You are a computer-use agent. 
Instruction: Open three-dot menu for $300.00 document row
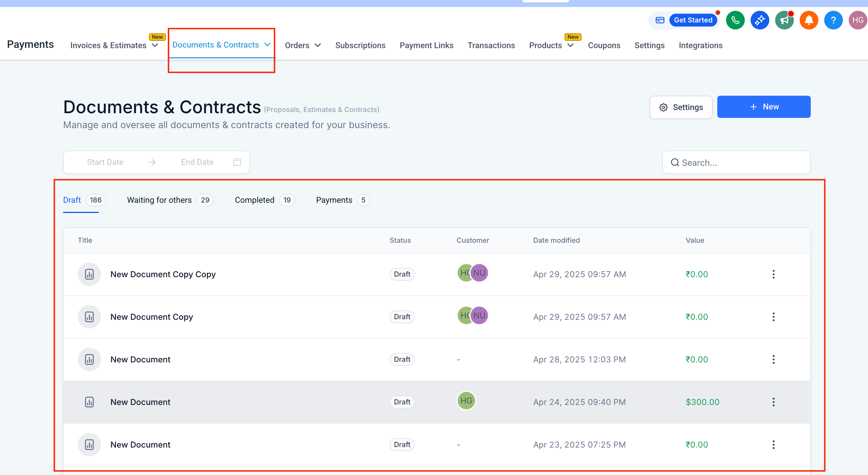773,401
